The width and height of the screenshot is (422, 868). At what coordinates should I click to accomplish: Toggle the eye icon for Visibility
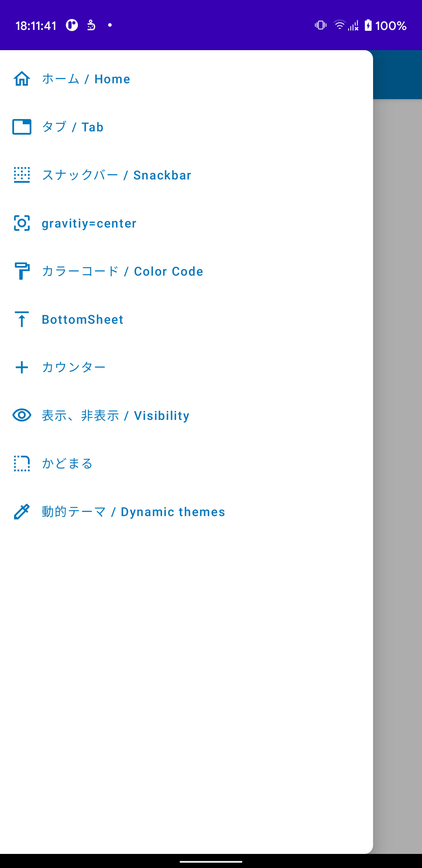tap(22, 415)
